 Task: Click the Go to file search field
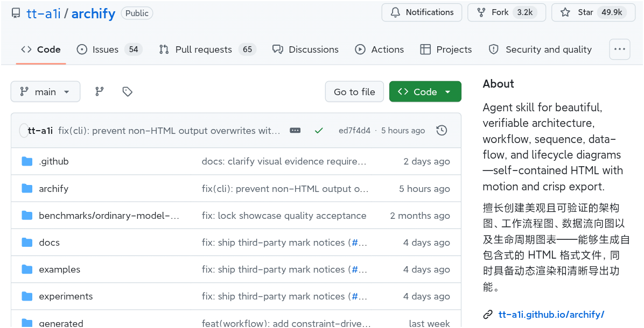pyautogui.click(x=354, y=91)
